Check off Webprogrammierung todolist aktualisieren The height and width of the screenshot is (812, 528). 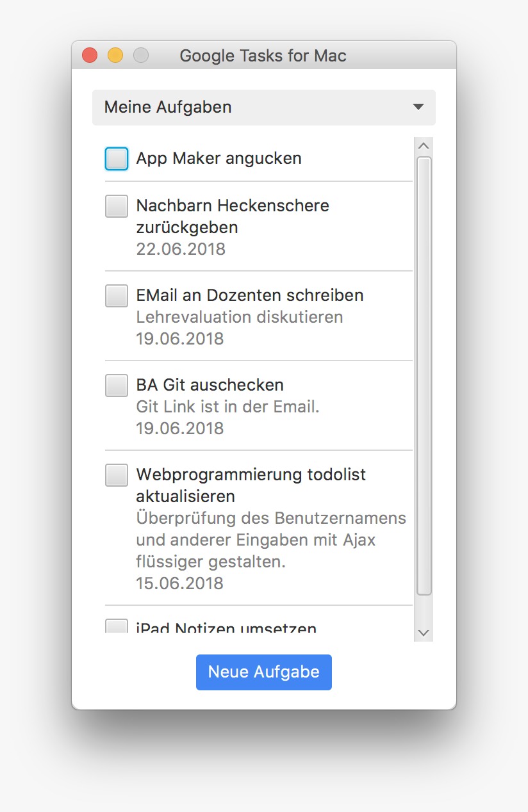[117, 475]
